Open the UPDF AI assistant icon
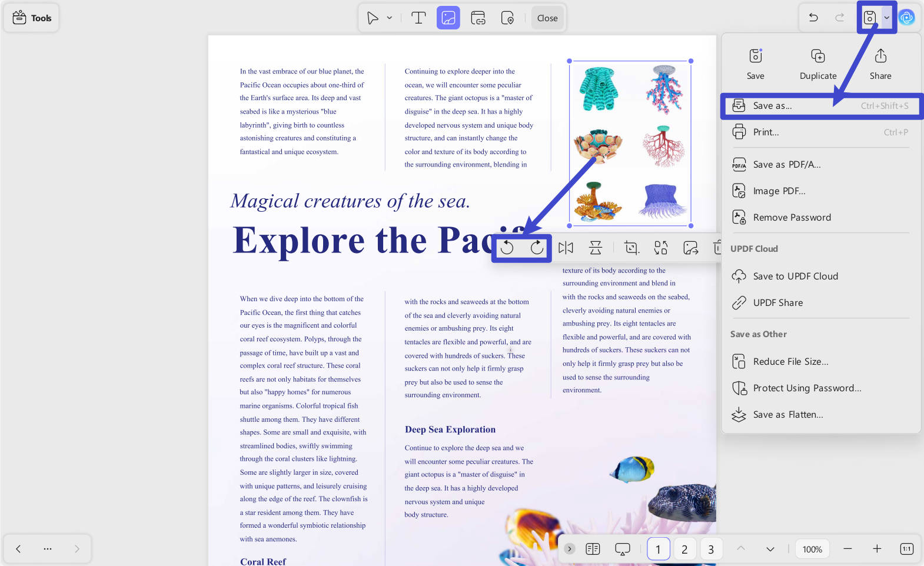This screenshot has width=924, height=566. 907,18
